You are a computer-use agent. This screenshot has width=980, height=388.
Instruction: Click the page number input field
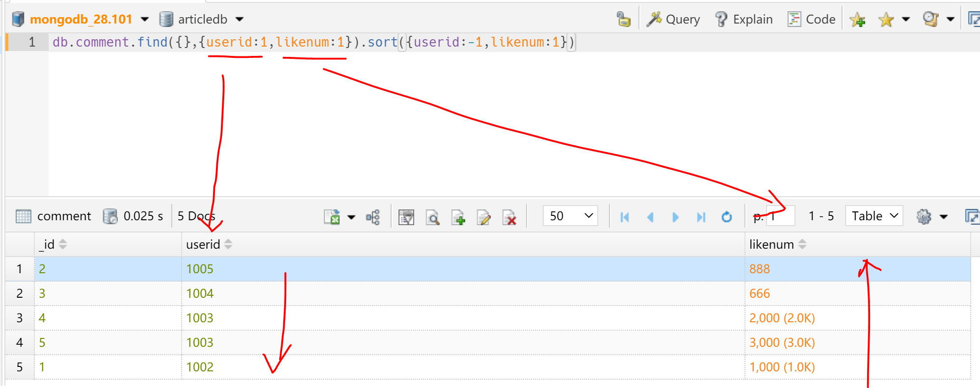coord(781,216)
